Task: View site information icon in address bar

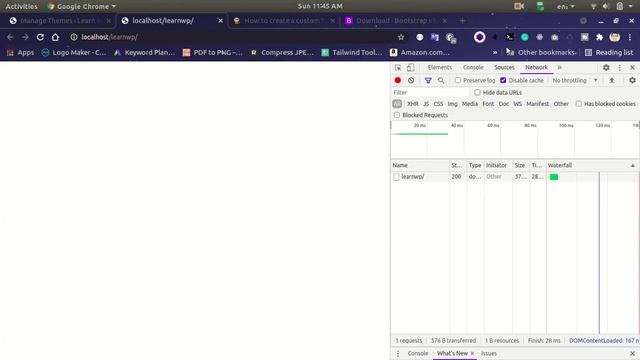Action: point(73,37)
